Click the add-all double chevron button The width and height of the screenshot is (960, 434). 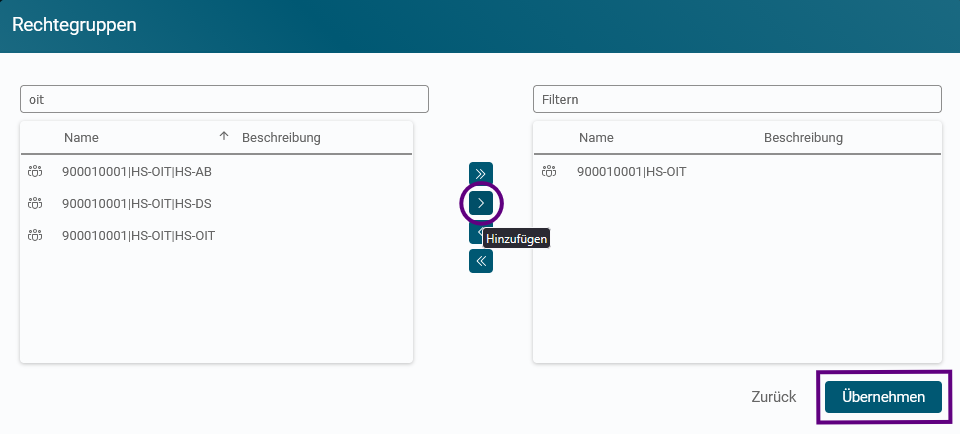tap(481, 174)
